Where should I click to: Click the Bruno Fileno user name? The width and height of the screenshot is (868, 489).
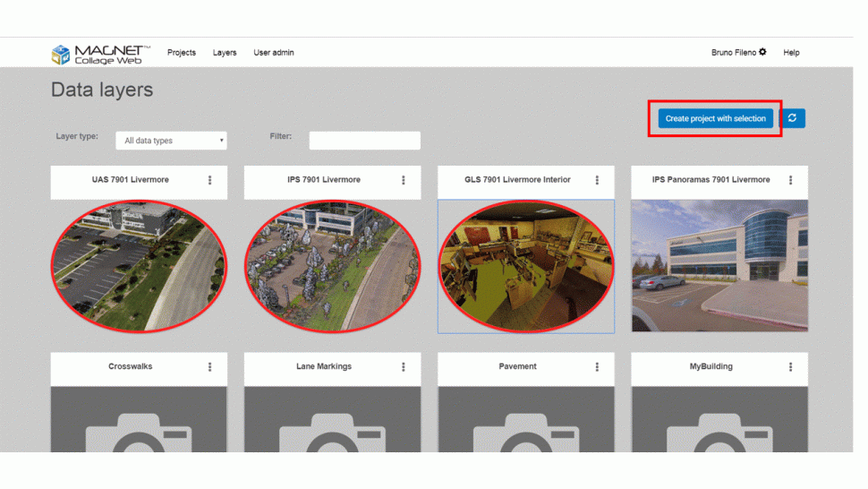click(734, 53)
